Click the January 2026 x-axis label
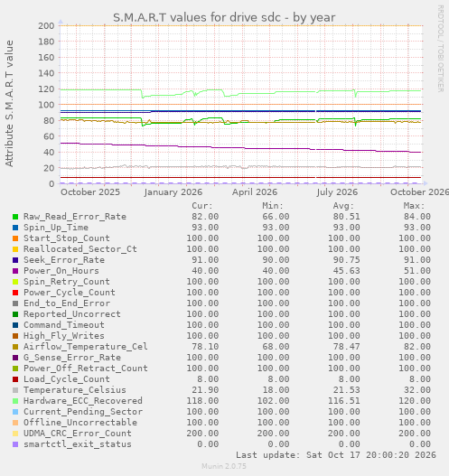Viewport: 449px width, 476px height. coord(173,192)
